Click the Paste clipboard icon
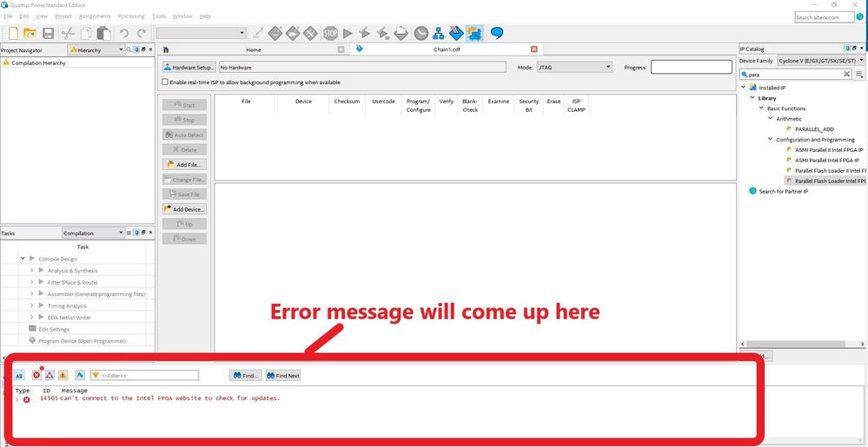This screenshot has height=447, width=868. pos(103,33)
